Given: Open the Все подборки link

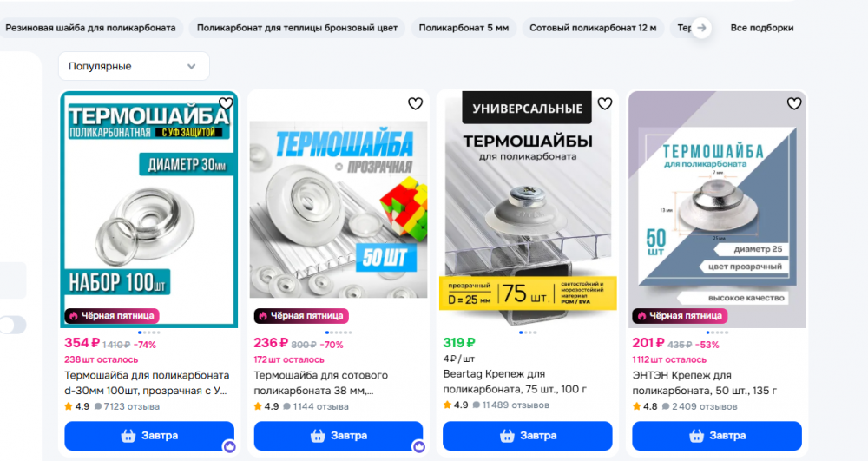Looking at the screenshot, I should [762, 28].
